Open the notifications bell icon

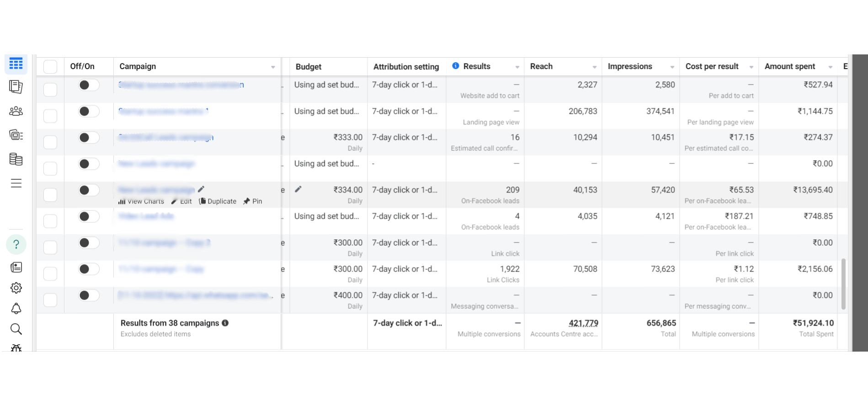point(16,309)
